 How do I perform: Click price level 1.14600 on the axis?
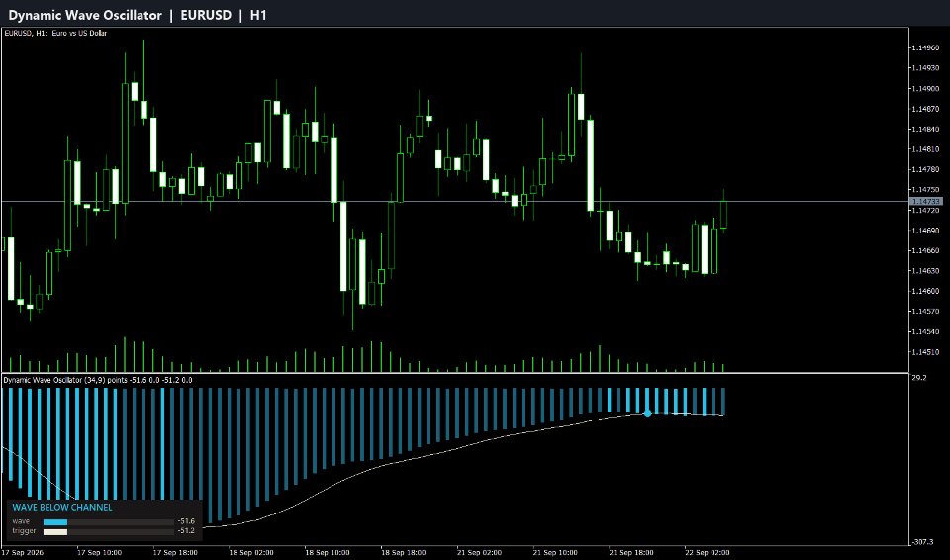point(925,291)
